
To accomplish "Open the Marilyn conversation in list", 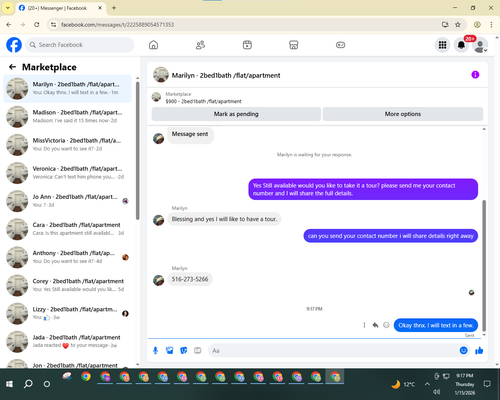I will pyautogui.click(x=67, y=89).
